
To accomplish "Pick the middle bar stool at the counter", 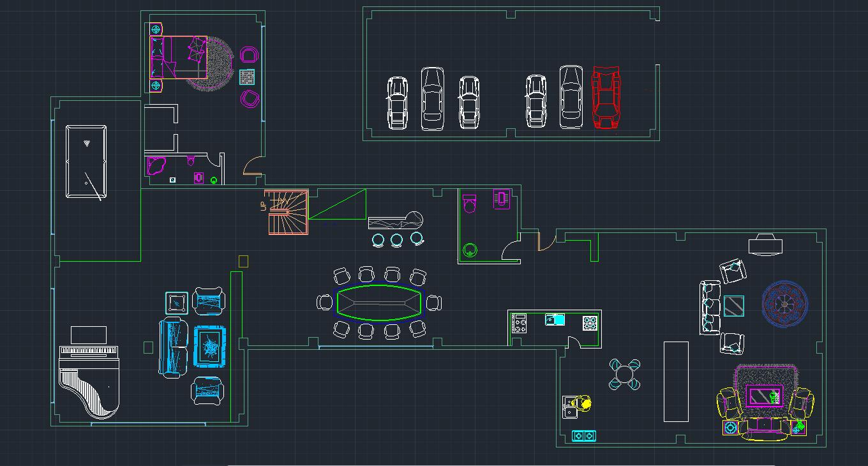I will (396, 240).
